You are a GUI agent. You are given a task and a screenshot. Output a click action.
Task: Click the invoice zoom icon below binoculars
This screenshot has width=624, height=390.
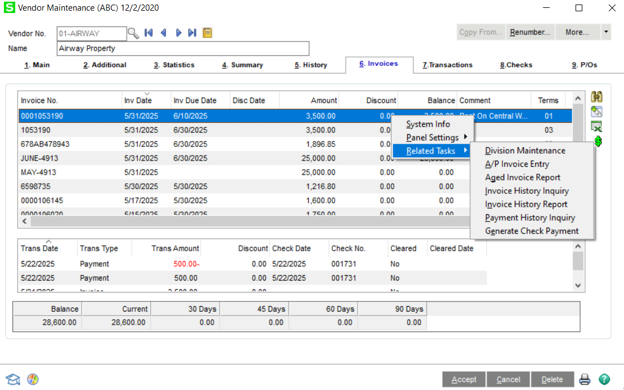click(597, 112)
